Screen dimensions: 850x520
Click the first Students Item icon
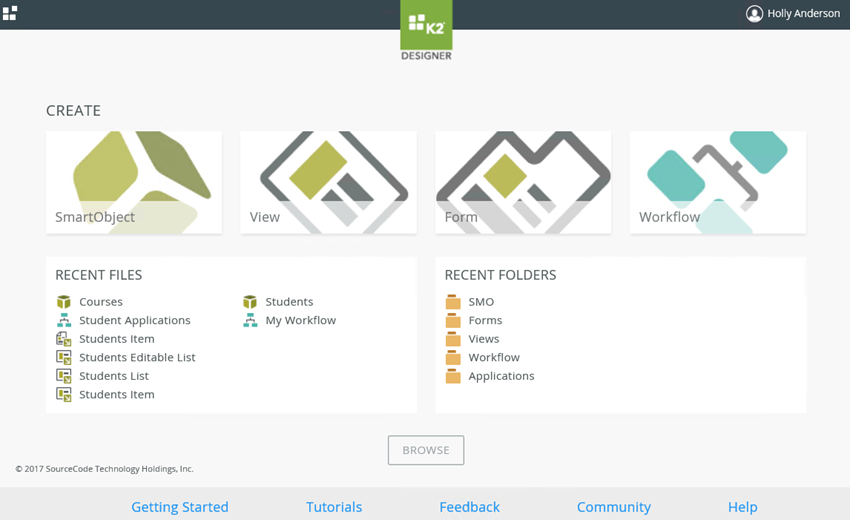pyautogui.click(x=64, y=339)
